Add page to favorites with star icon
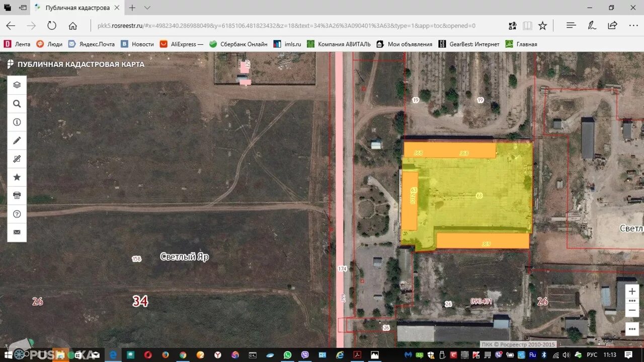Screen dimensions: 644x362 [x=542, y=26]
